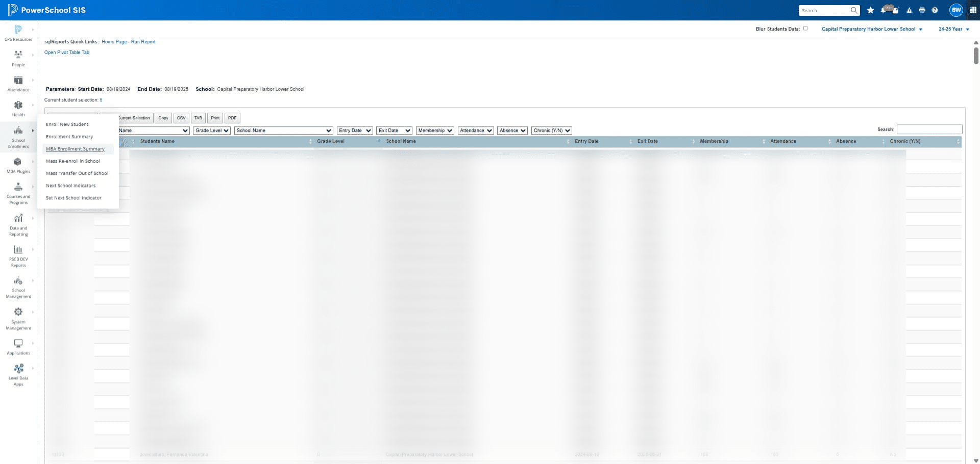Image resolution: width=980 pixels, height=464 pixels.
Task: Open the School Name filter dropdown
Action: pos(284,131)
